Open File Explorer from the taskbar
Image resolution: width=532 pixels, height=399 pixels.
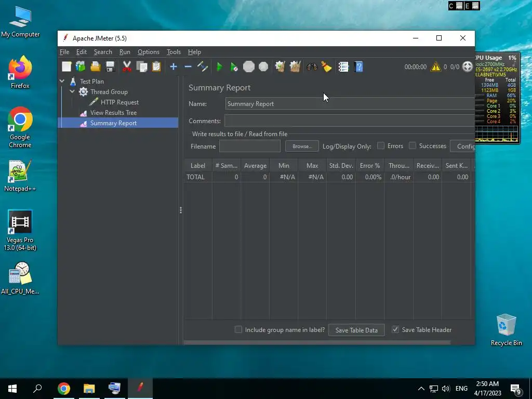click(89, 389)
